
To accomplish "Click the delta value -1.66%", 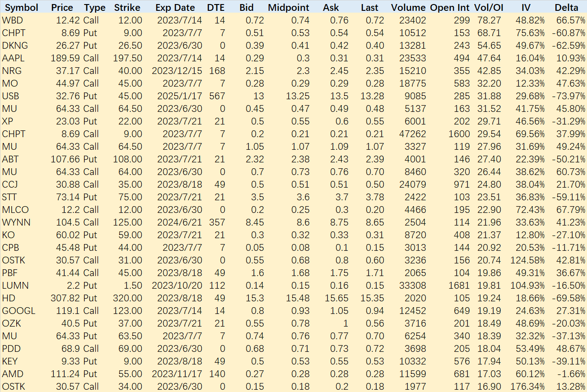I will (x=571, y=374).
